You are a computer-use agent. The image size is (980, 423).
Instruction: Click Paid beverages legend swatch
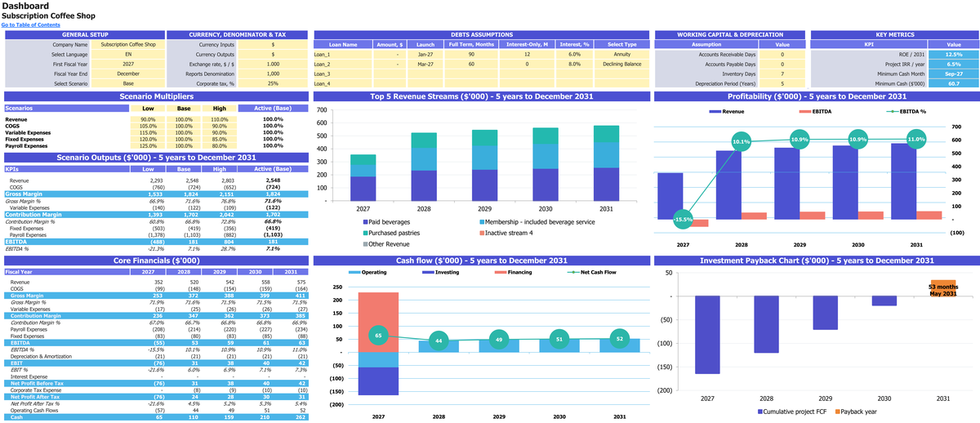[x=365, y=221]
